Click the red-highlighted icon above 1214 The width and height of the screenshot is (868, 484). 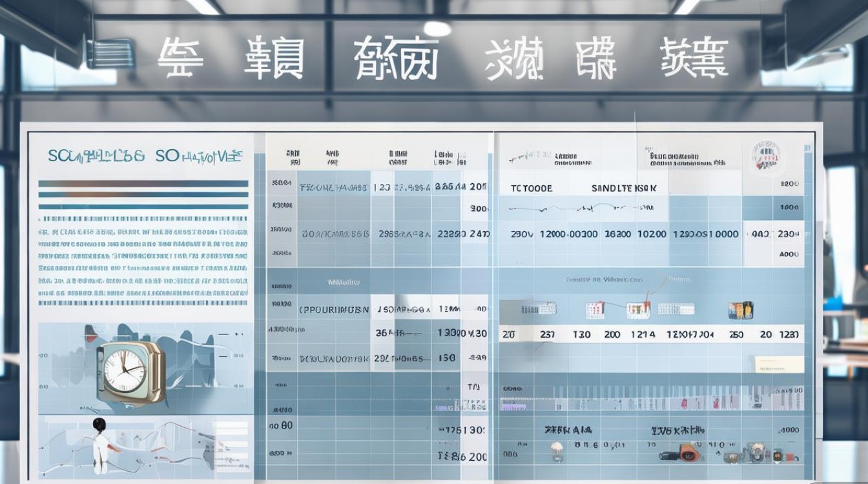(x=638, y=310)
